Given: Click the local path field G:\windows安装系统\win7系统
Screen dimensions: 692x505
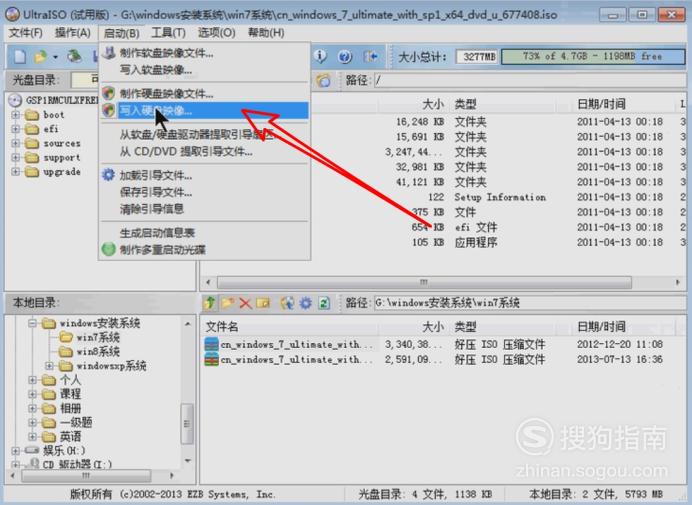Looking at the screenshot, I should coord(530,303).
